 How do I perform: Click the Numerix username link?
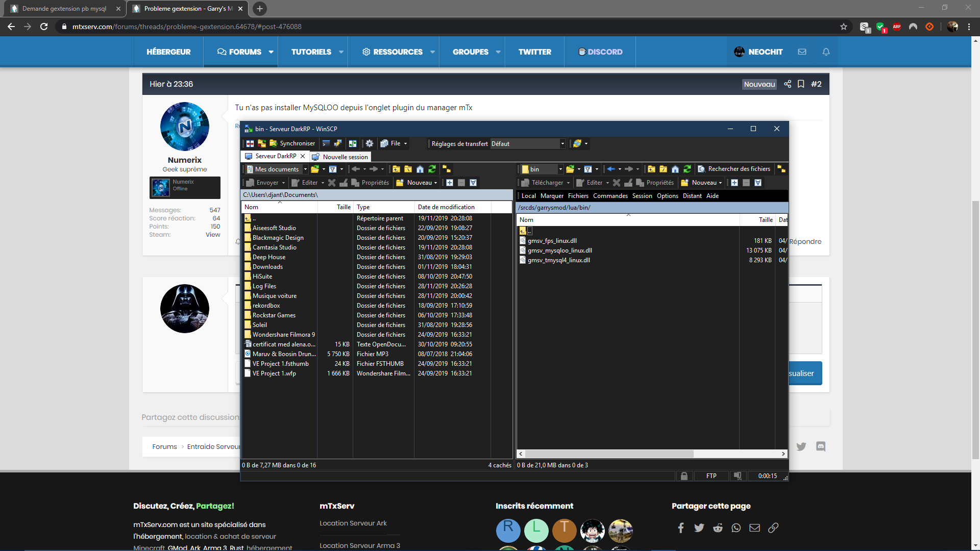point(185,160)
